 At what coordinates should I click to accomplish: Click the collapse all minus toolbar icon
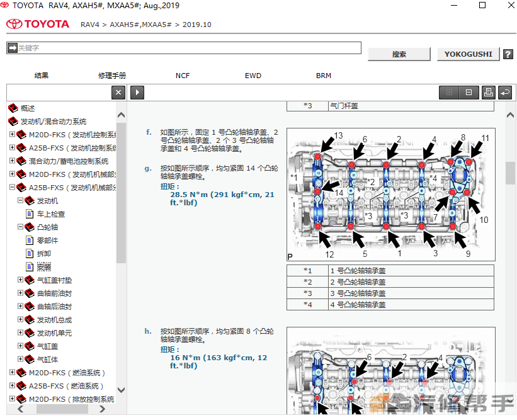pos(469,93)
